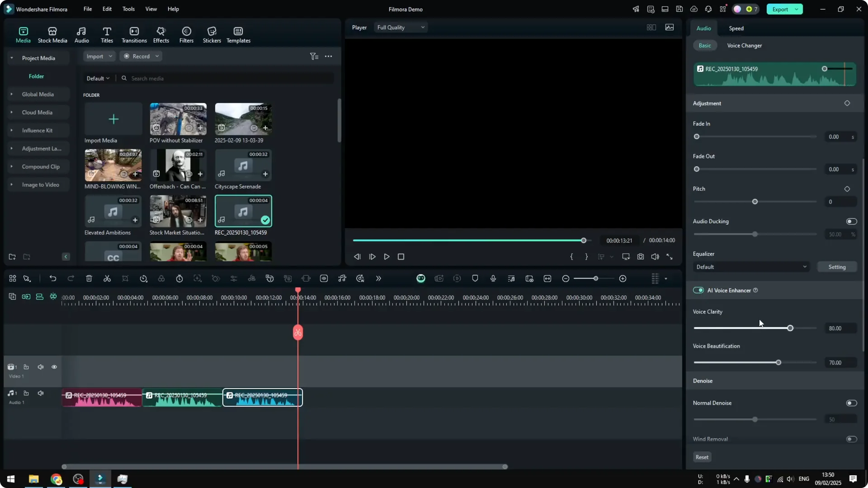
Task: Enable the Audio Ducking toggle
Action: point(851,221)
